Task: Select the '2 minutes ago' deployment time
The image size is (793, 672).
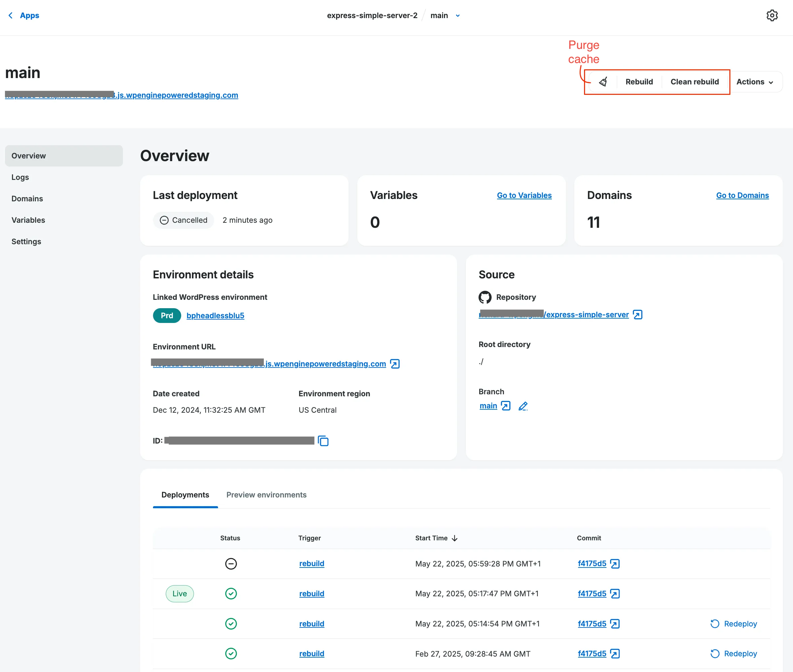Action: coord(247,220)
